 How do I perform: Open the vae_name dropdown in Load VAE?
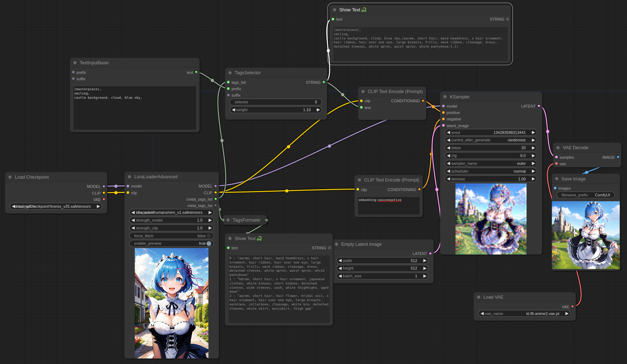pyautogui.click(x=524, y=314)
